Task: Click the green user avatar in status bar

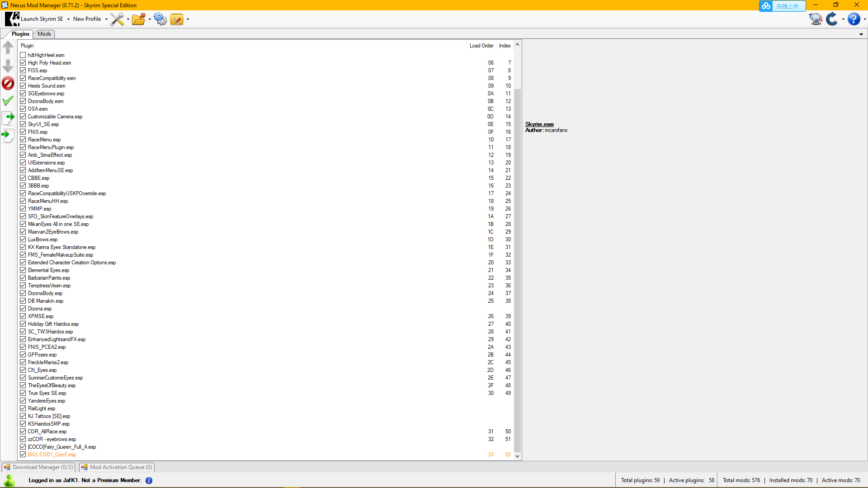Action: pos(9,480)
